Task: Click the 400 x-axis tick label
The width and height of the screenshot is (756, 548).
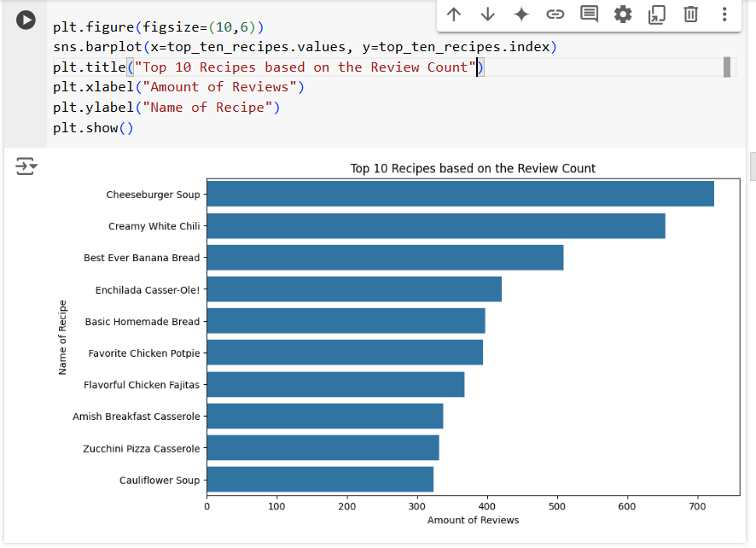Action: pos(487,506)
